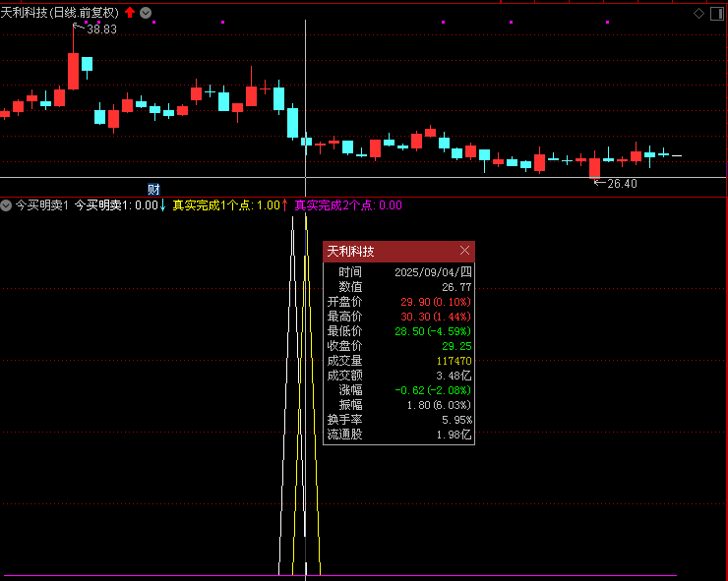Click the diamond icon at chart top right
This screenshot has height=581, width=728.
click(x=698, y=14)
